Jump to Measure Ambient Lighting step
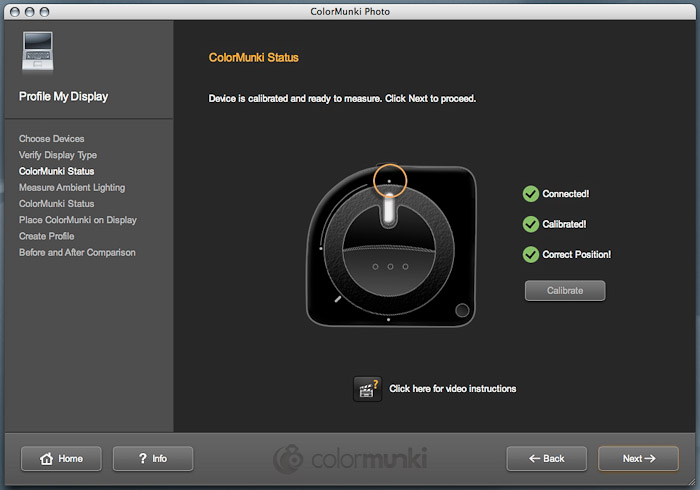The width and height of the screenshot is (700, 490). pyautogui.click(x=72, y=187)
